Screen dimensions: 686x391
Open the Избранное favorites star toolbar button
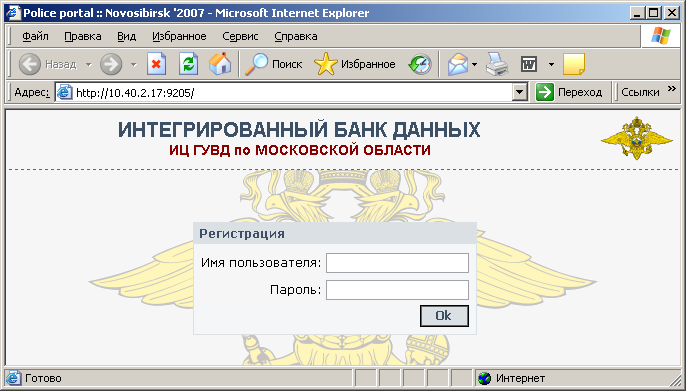click(x=355, y=64)
